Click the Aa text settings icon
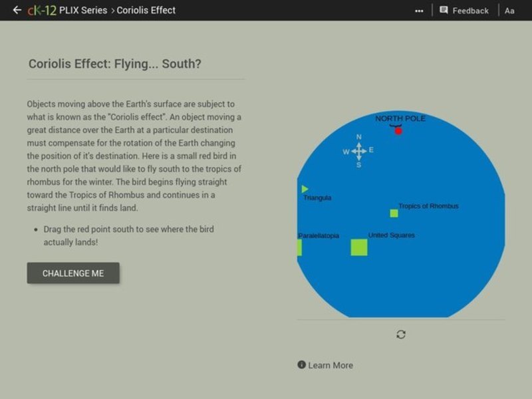Image resolution: width=532 pixels, height=399 pixels. [508, 10]
